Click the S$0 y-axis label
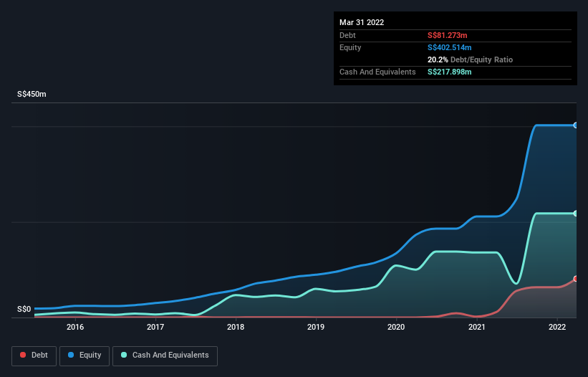The width and height of the screenshot is (588, 377). coord(24,309)
